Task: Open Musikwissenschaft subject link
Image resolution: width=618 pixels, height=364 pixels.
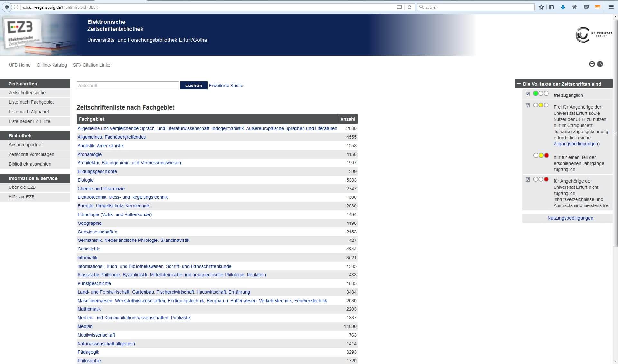Action: pos(96,335)
